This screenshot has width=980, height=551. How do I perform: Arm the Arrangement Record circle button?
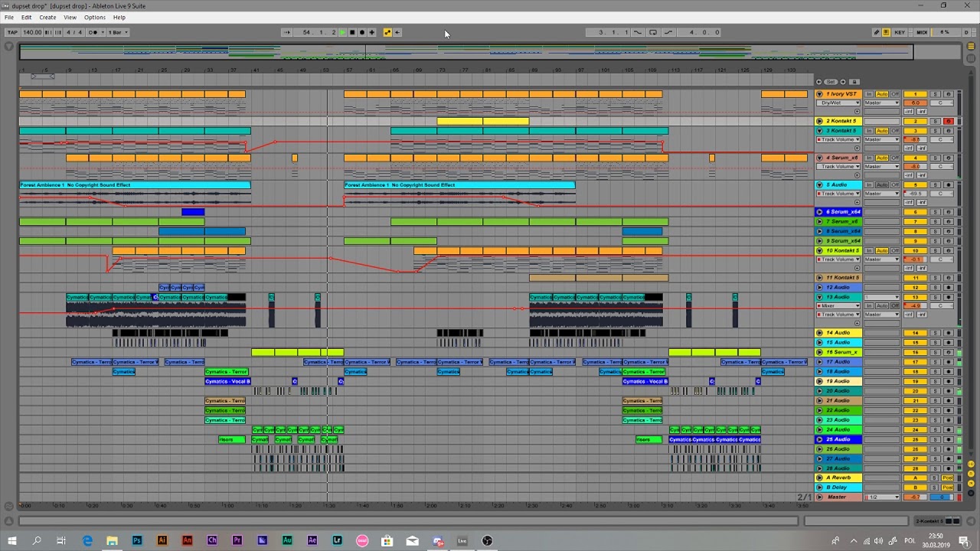(x=362, y=32)
